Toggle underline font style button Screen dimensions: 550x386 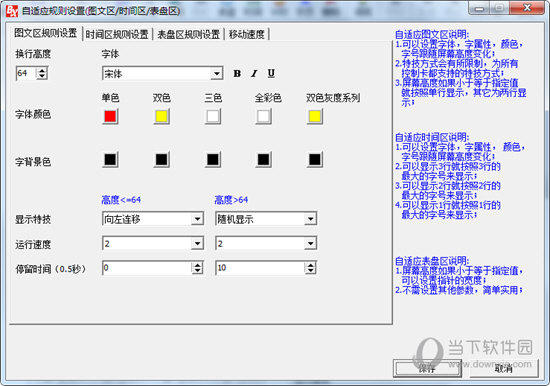point(271,73)
